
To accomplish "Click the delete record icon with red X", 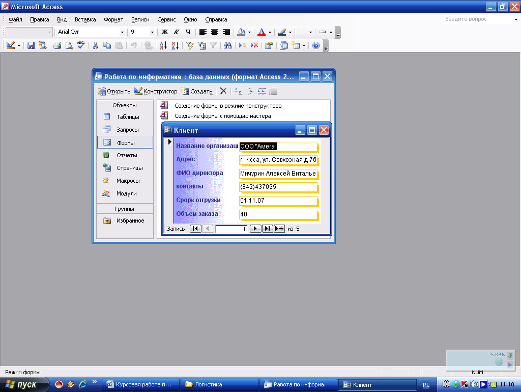I will coord(254,45).
